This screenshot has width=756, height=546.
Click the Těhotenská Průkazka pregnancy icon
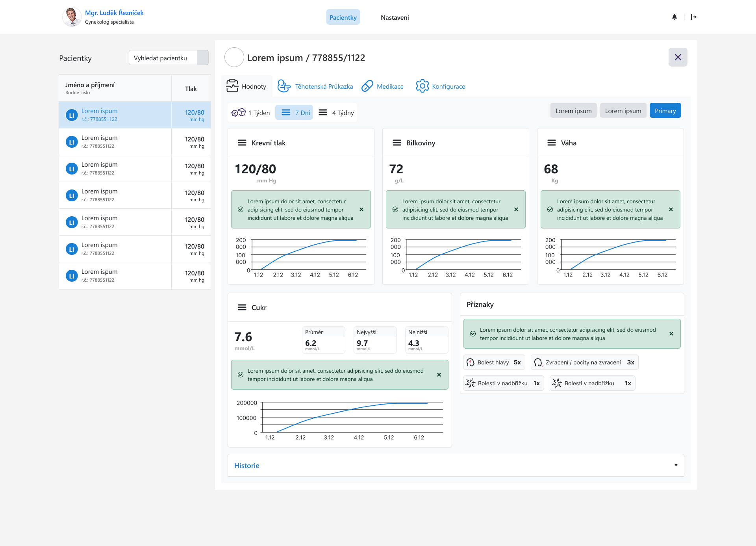pos(283,86)
